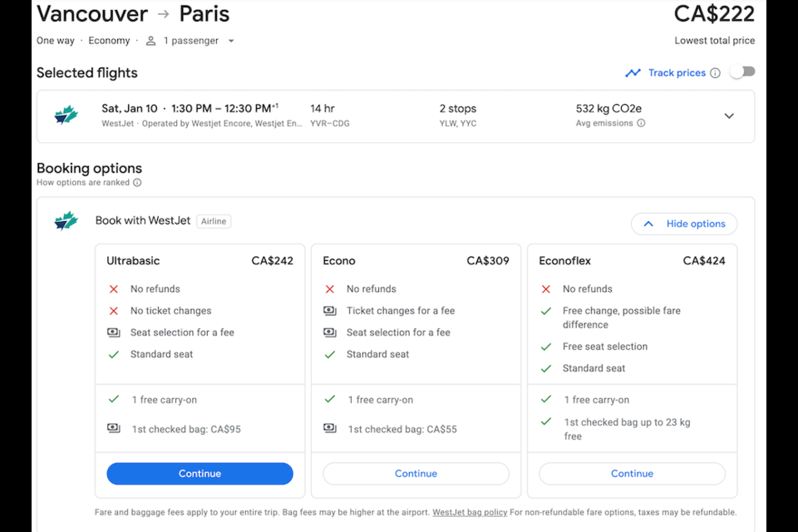Open the passenger count dropdown arrow
Screen dimensions: 798x532
pos(231,41)
